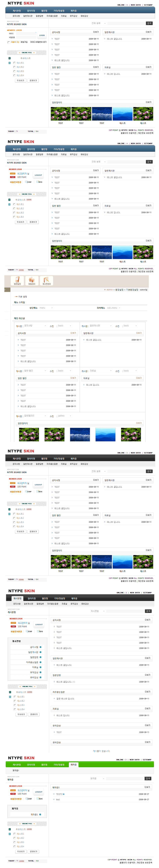The image size is (159, 868).
Task: Select 테스트2 radio on the green-theme page poll
Action: [14, 838]
